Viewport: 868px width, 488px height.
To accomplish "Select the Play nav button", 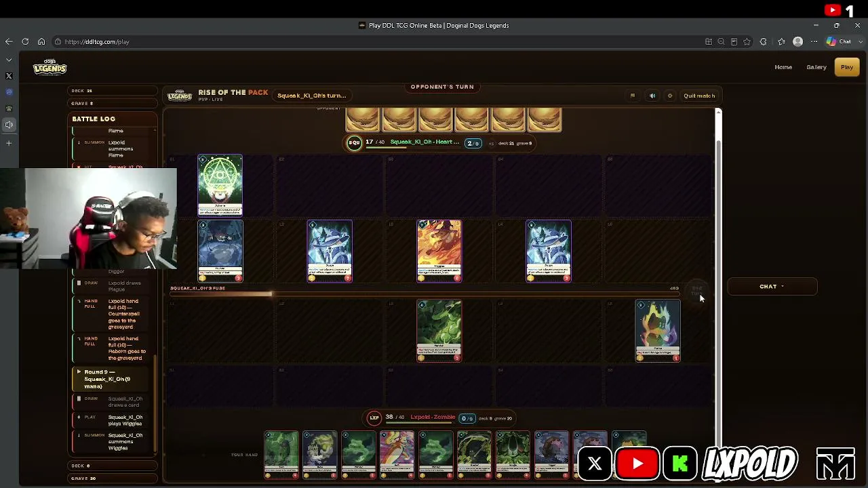I will 847,67.
